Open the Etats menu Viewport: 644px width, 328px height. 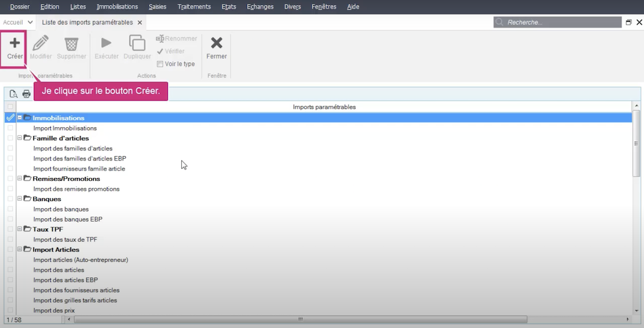(229, 6)
